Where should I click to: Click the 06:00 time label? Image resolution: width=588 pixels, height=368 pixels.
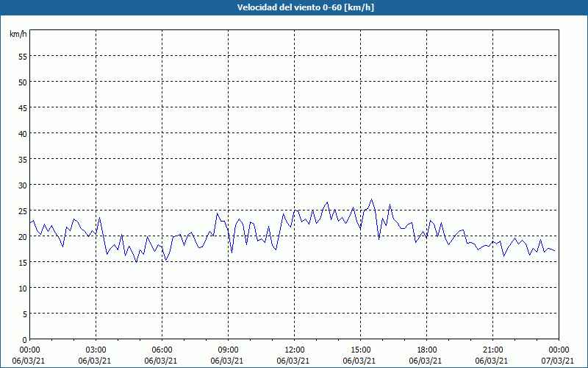162,350
